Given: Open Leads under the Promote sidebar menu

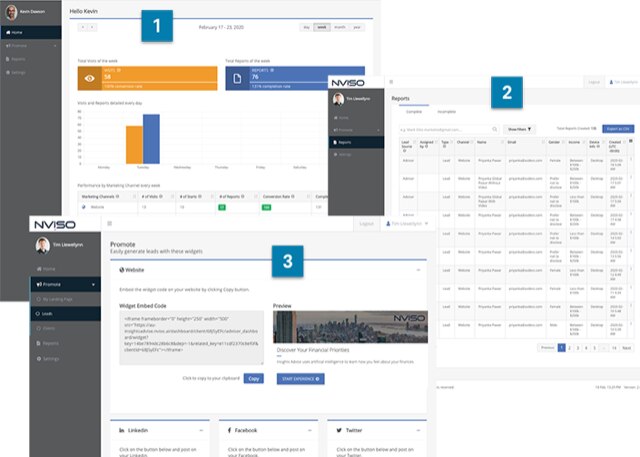Looking at the screenshot, I should tap(48, 313).
